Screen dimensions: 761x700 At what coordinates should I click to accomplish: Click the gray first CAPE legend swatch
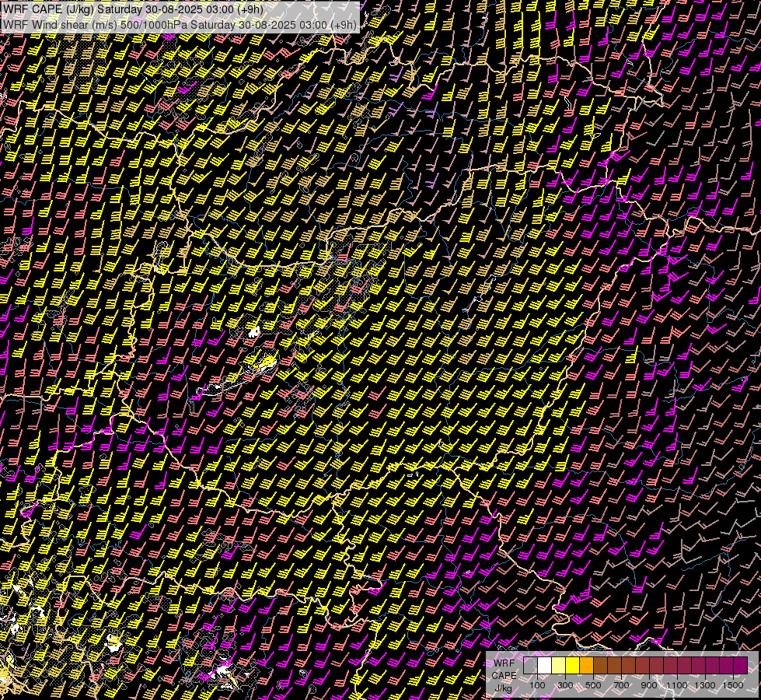point(530,666)
